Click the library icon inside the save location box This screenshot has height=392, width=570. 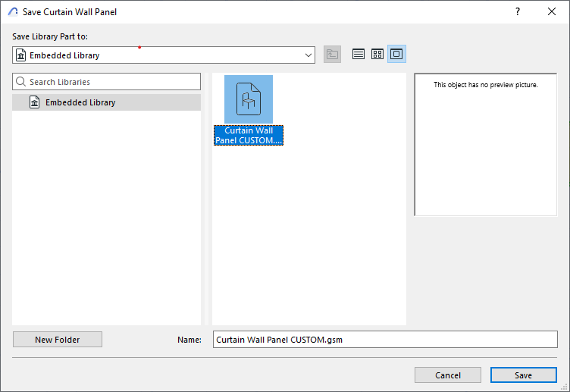point(20,55)
